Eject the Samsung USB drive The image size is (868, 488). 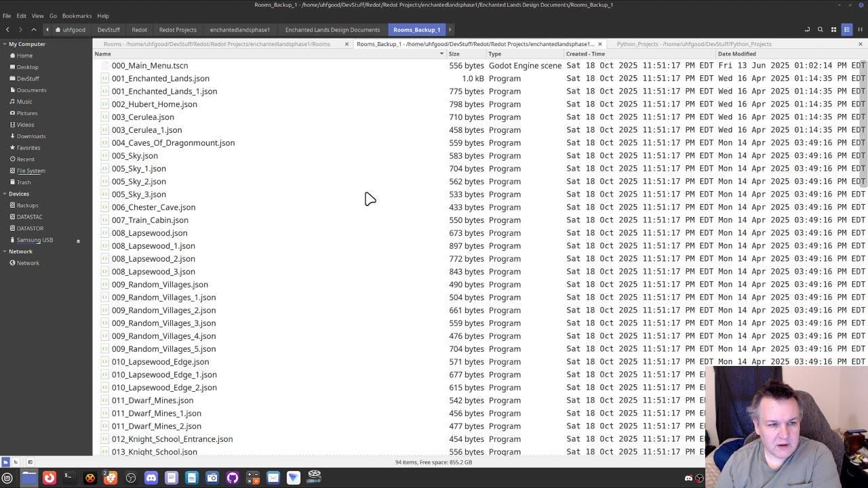coord(78,241)
